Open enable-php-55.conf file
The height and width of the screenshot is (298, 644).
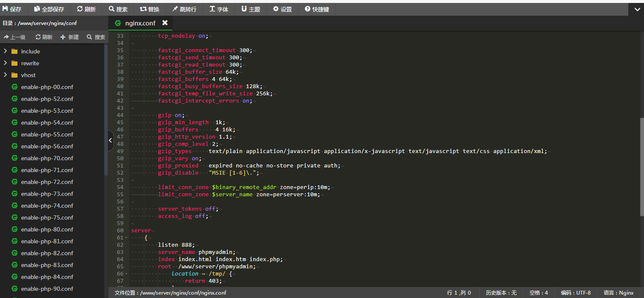[47, 134]
